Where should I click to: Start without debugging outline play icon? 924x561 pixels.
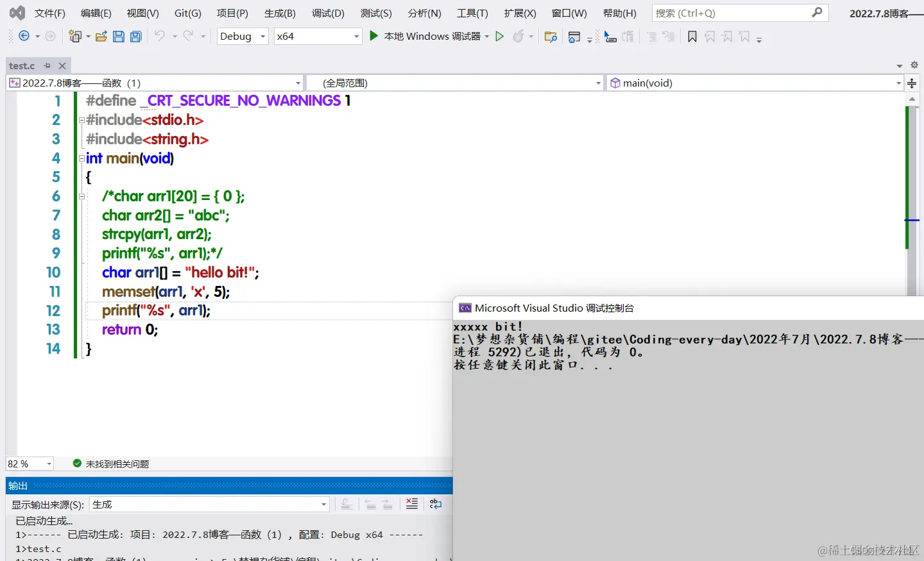tap(500, 37)
